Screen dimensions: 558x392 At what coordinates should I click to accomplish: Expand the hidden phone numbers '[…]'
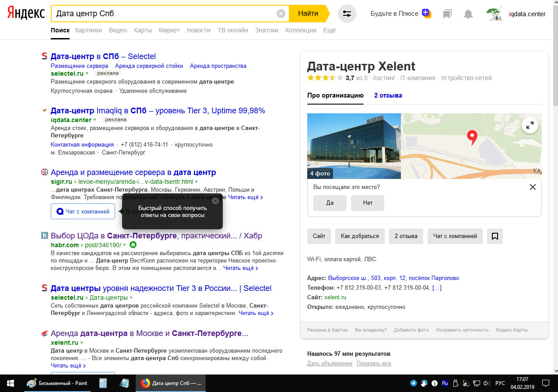(437, 288)
